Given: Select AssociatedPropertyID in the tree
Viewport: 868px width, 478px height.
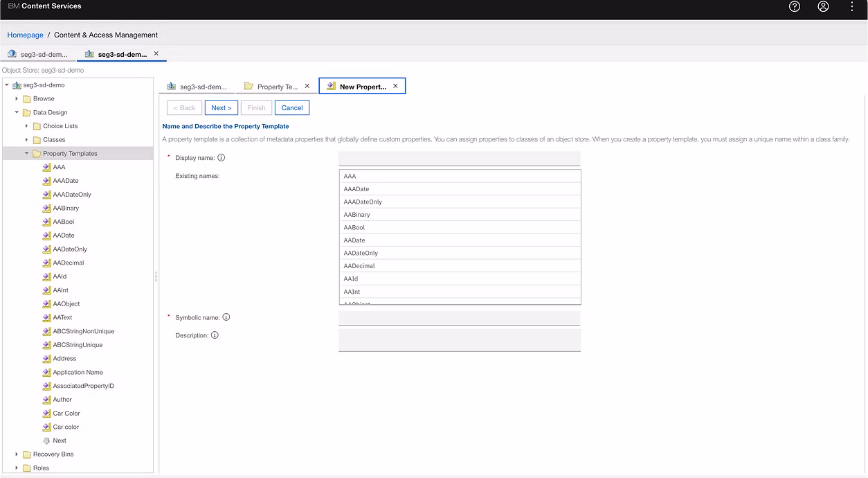Looking at the screenshot, I should click(84, 386).
